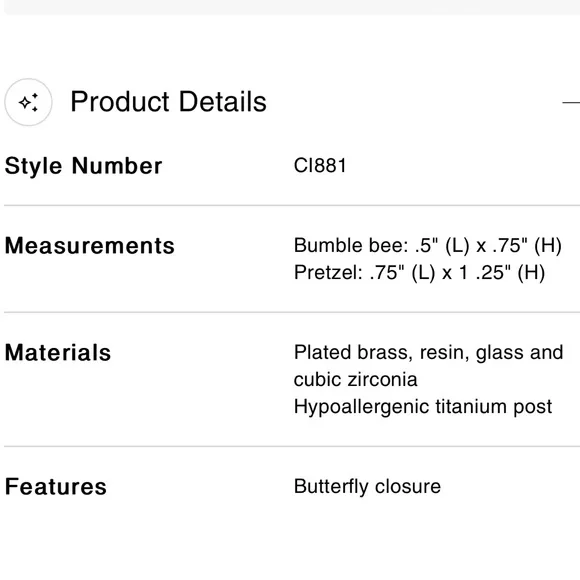Click the cubic zirconia text line
Viewport: 580px width, 580px height.
click(x=355, y=380)
